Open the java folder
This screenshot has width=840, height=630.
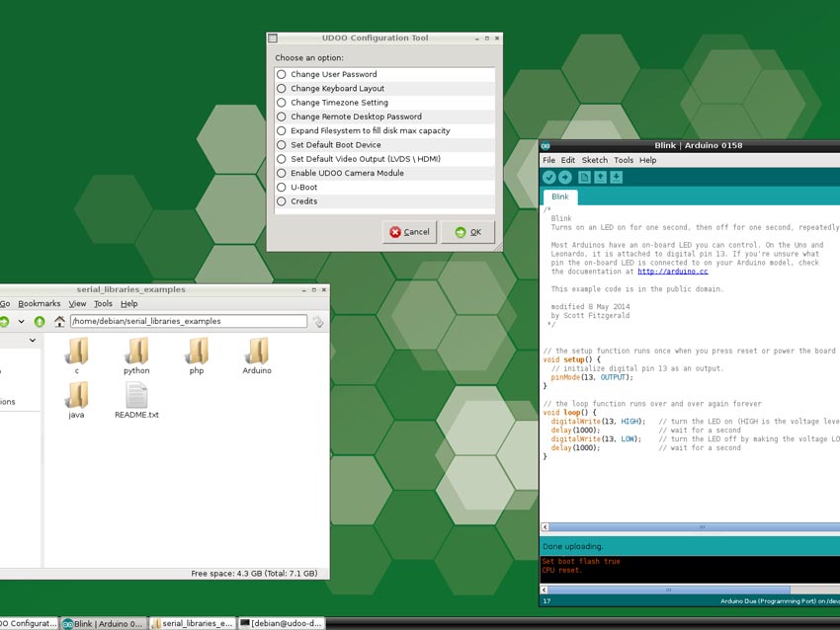pos(77,400)
